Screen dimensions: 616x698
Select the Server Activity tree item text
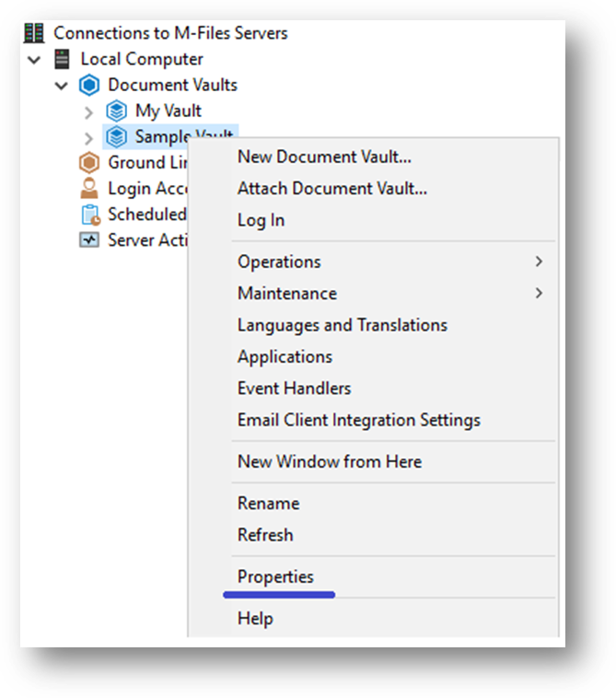pyautogui.click(x=147, y=240)
